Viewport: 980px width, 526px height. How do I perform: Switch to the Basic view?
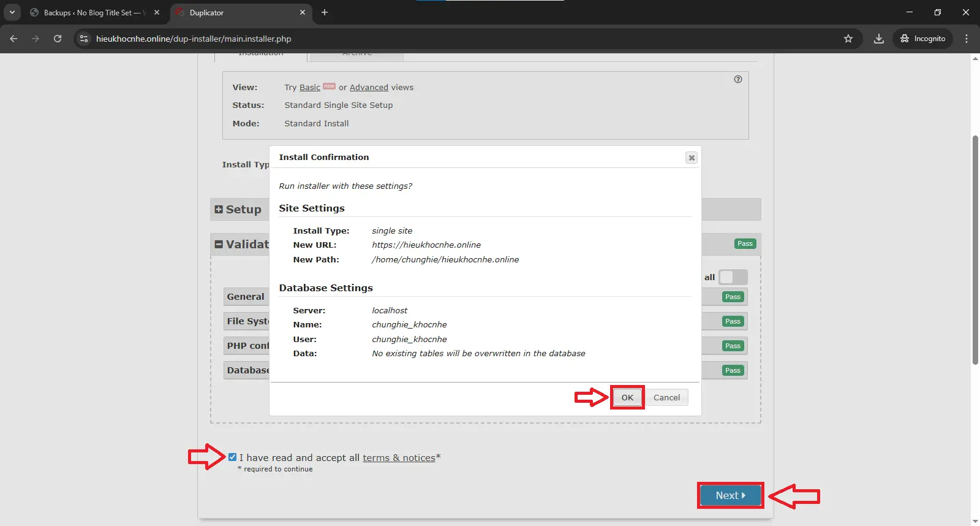(x=309, y=88)
